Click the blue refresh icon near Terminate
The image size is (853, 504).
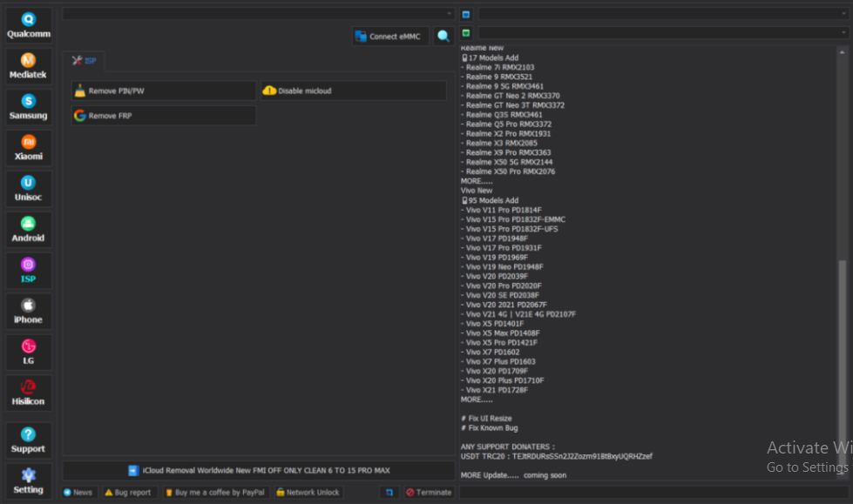389,492
